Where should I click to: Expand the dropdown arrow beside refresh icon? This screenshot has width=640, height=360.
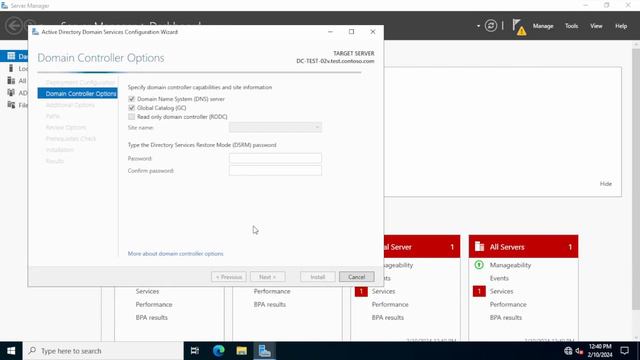pos(478,26)
